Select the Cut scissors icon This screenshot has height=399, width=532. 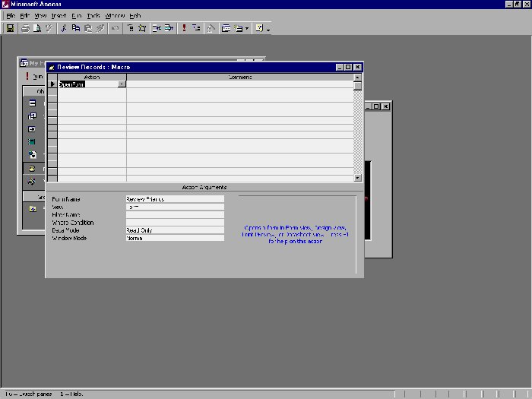65,28
